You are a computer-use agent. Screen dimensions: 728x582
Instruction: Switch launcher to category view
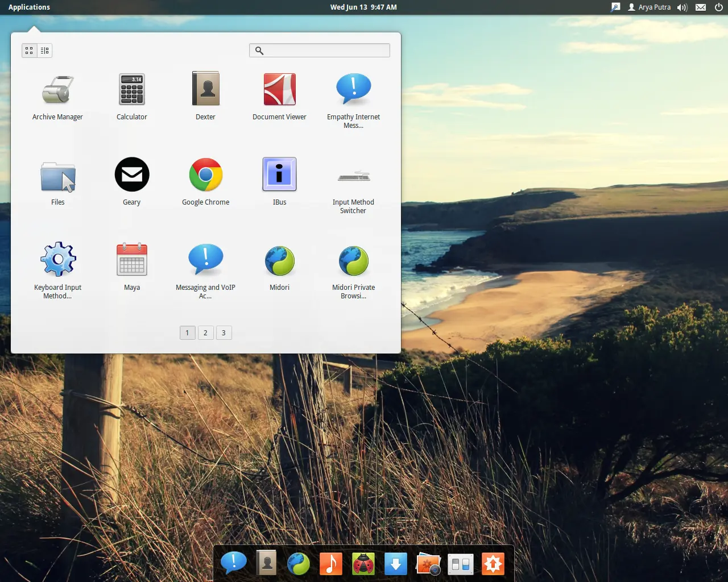[x=45, y=51]
